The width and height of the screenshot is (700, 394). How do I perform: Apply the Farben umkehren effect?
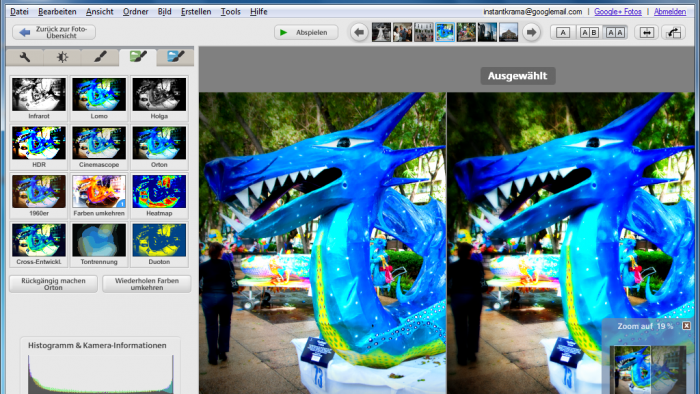coord(99,196)
